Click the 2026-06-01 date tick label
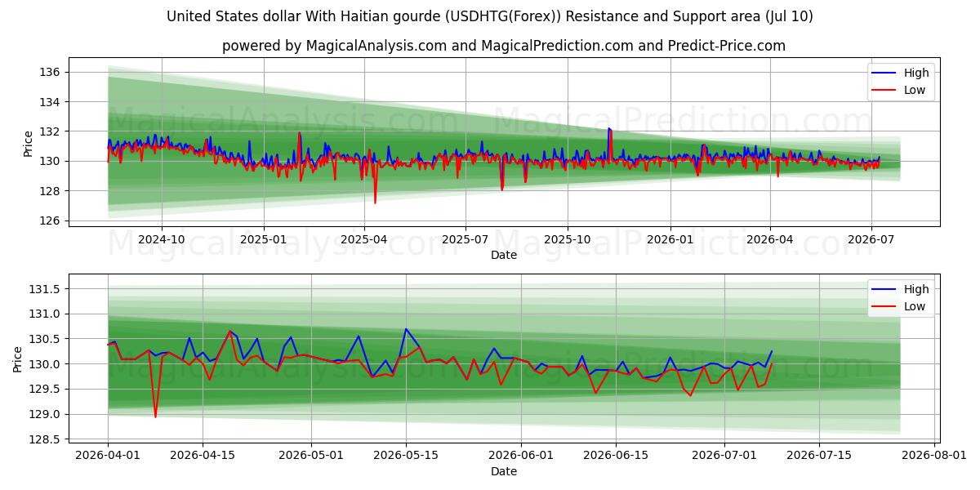Viewport: 980px width, 490px height. [522, 456]
